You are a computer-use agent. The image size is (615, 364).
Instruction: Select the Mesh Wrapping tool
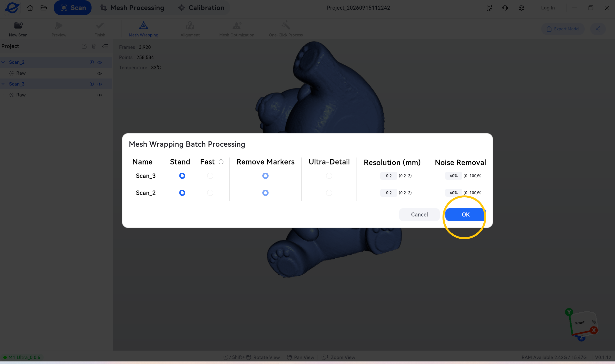click(x=144, y=29)
